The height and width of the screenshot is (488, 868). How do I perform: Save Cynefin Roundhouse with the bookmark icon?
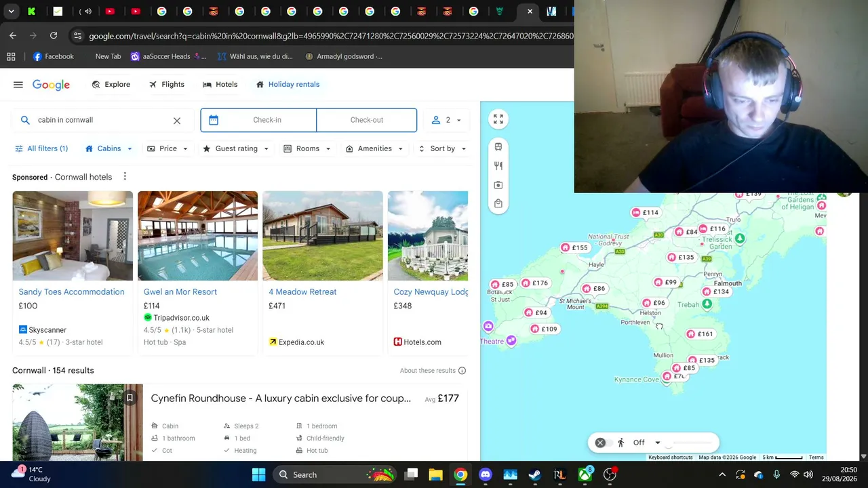[x=130, y=398]
